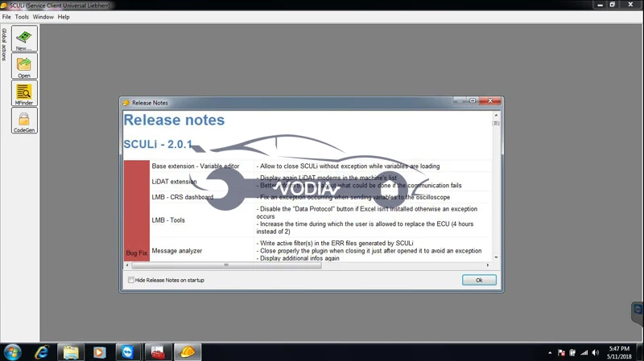Check Hide Release Notes on startup
The width and height of the screenshot is (644, 361).
point(131,280)
